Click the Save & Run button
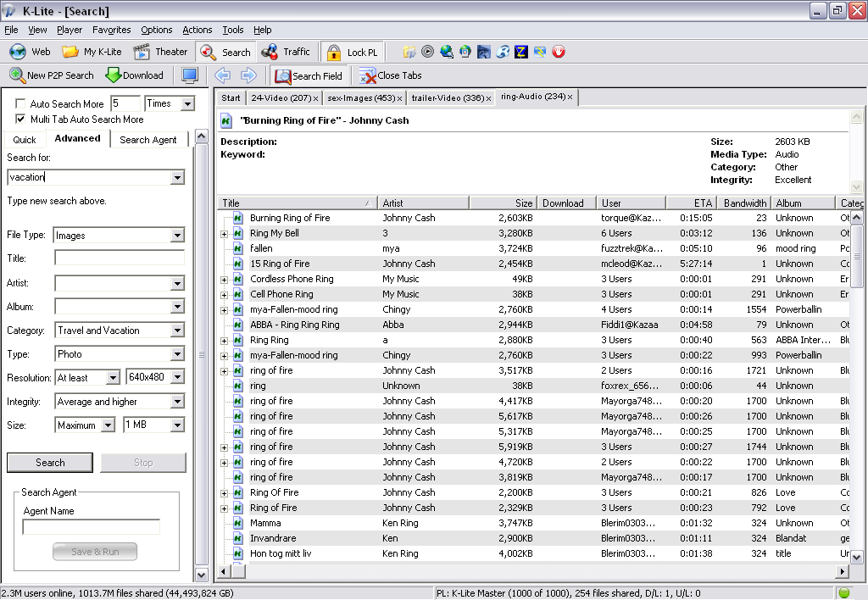 pos(95,552)
